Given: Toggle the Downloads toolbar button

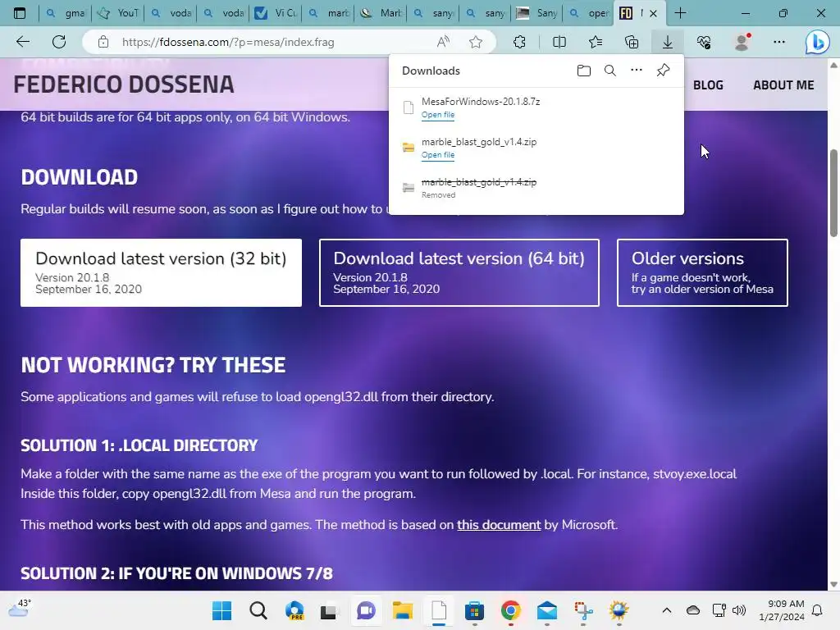Looking at the screenshot, I should tap(668, 42).
